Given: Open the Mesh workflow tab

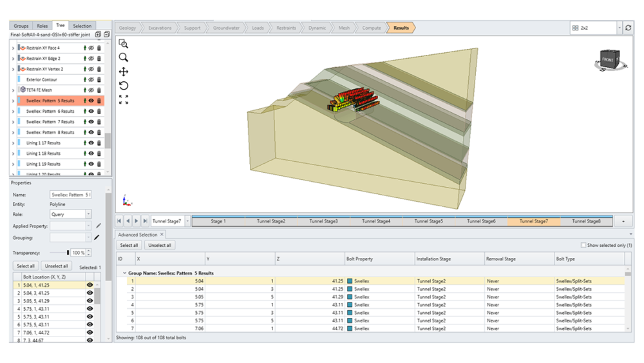Looking at the screenshot, I should coord(344,28).
